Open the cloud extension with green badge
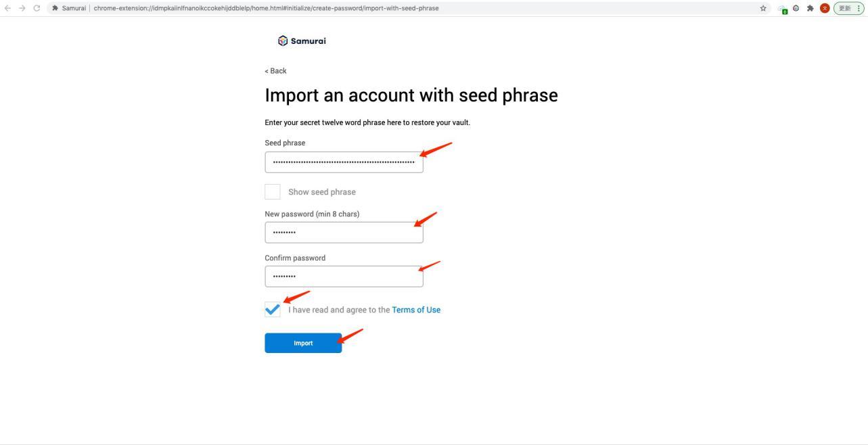Viewport: 868px width, 445px height. click(x=783, y=9)
